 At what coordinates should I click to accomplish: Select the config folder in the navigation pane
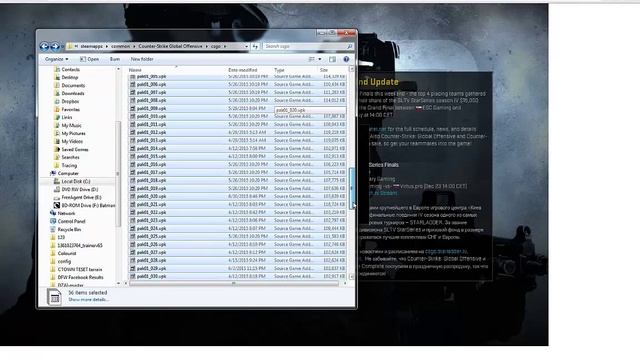(x=64, y=261)
